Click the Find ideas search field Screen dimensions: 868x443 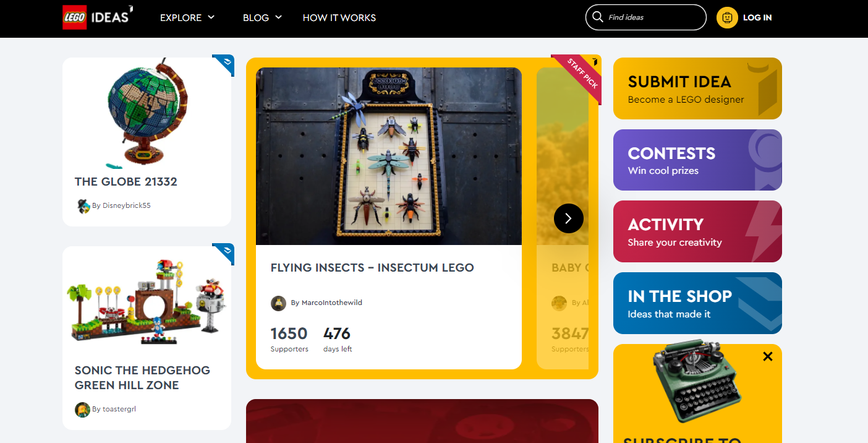tap(646, 17)
